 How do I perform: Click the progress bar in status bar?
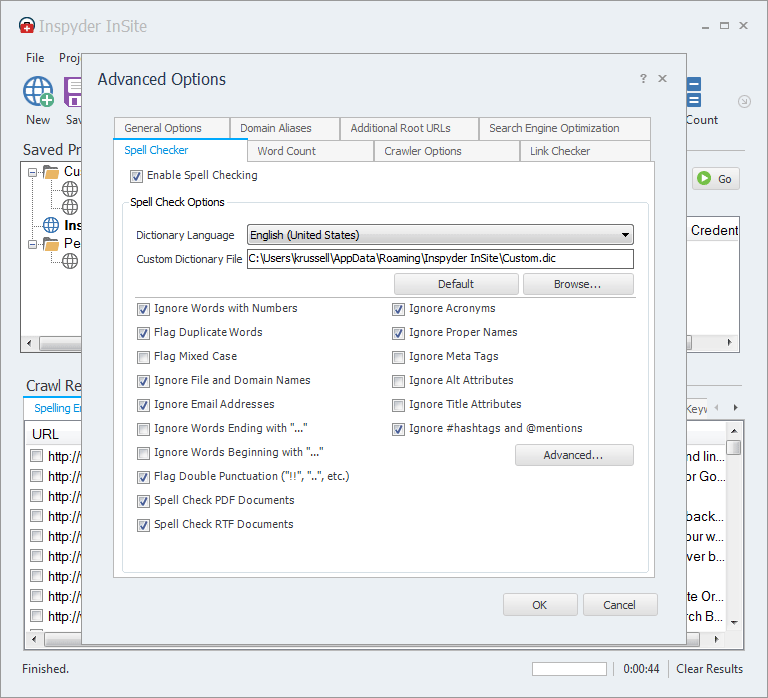coord(569,669)
